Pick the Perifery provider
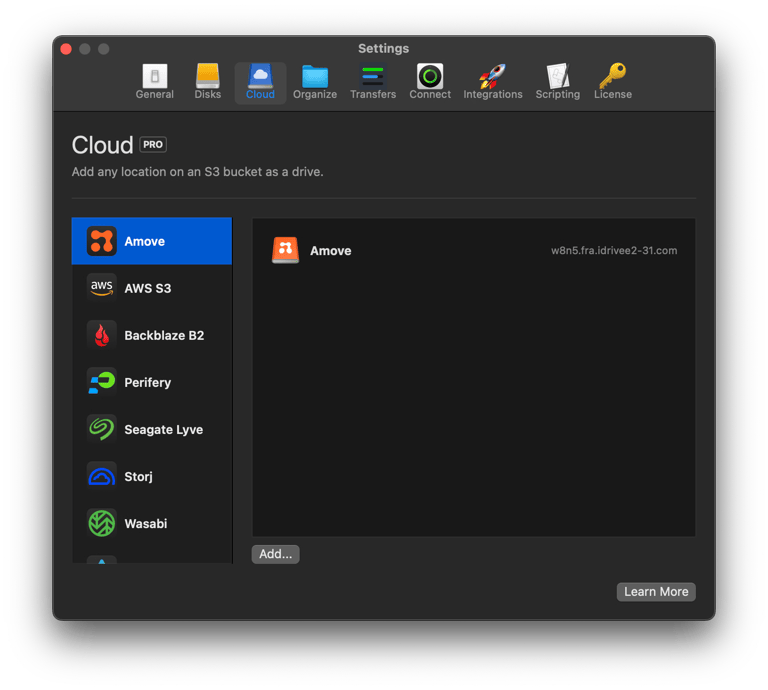Screen dimensions: 768x690 [x=151, y=382]
